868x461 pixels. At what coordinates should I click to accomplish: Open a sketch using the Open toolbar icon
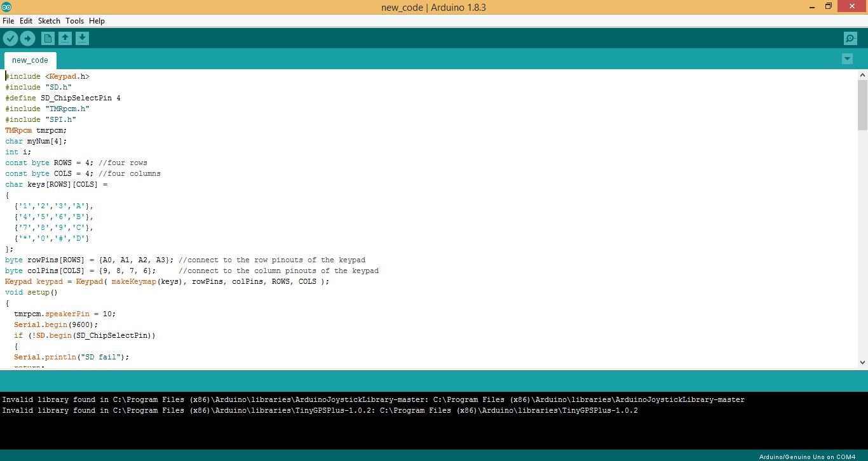click(65, 38)
